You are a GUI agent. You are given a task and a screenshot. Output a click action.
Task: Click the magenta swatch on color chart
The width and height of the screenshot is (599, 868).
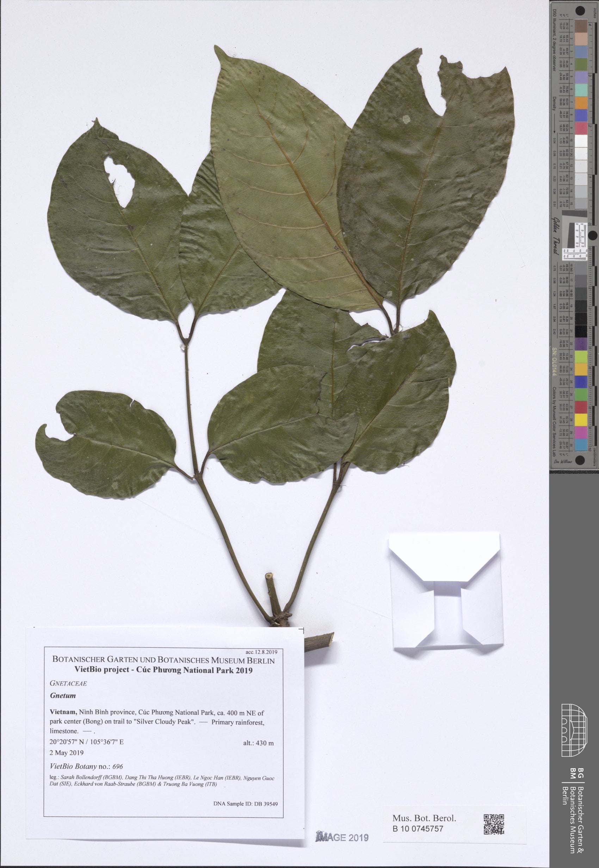point(581,433)
